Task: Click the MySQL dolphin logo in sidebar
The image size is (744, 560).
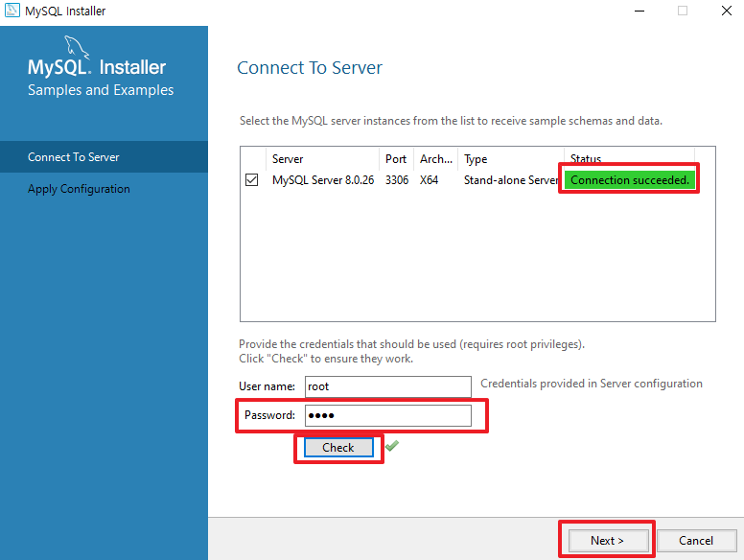Action: click(x=77, y=47)
